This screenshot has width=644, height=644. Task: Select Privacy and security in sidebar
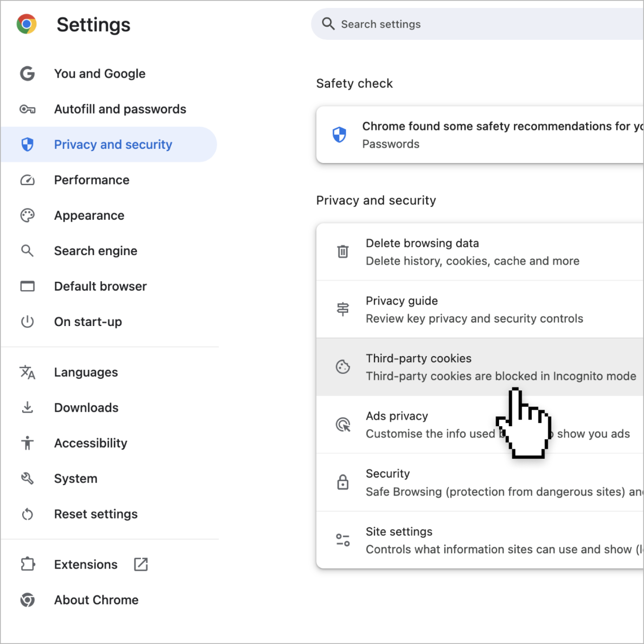(x=109, y=144)
